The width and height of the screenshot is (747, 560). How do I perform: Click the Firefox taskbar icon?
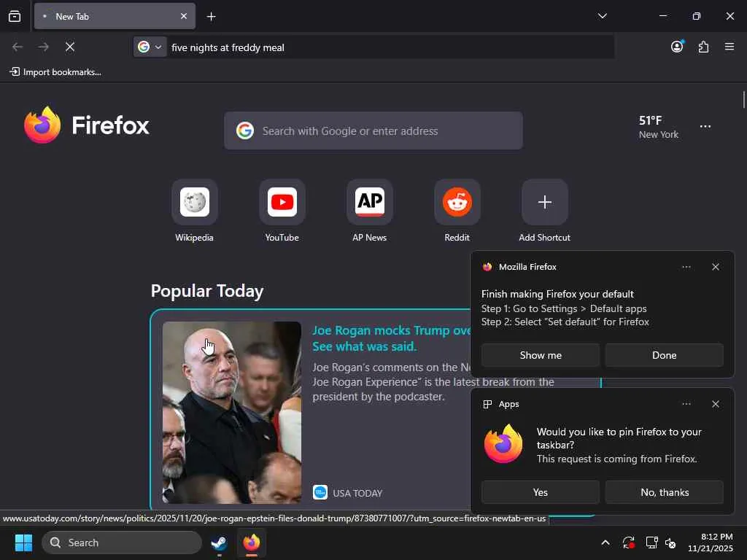252,542
